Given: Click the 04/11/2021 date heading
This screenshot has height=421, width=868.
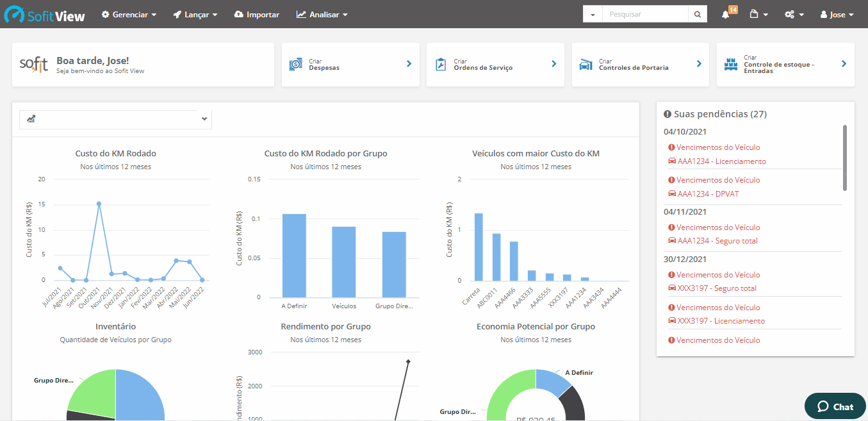Looking at the screenshot, I should pyautogui.click(x=685, y=212).
